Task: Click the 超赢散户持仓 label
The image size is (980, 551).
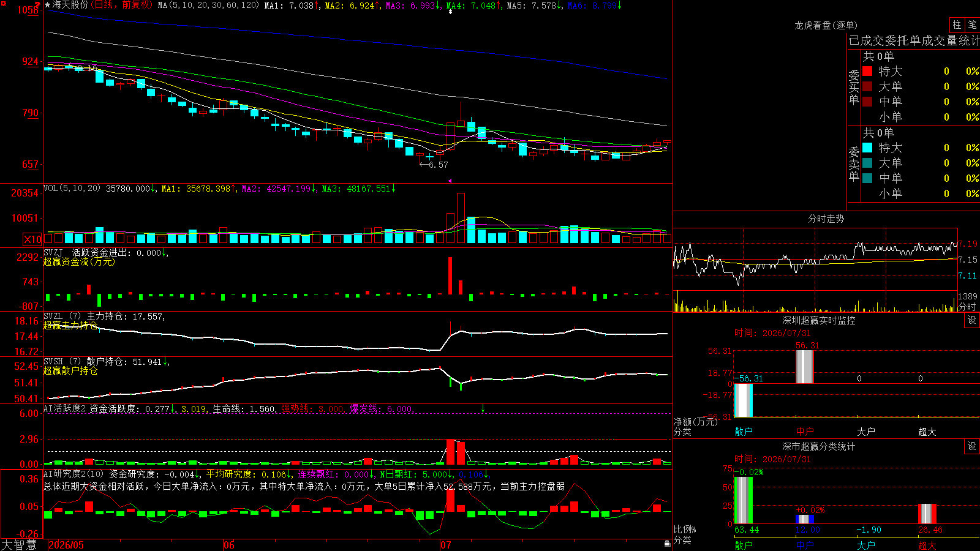Action: pyautogui.click(x=70, y=370)
